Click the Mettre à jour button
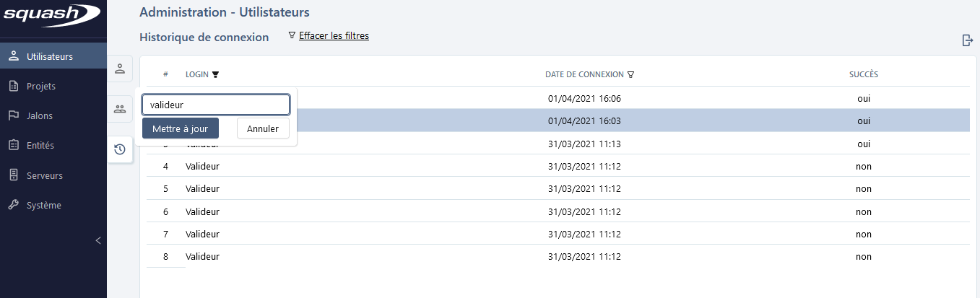 [x=180, y=128]
